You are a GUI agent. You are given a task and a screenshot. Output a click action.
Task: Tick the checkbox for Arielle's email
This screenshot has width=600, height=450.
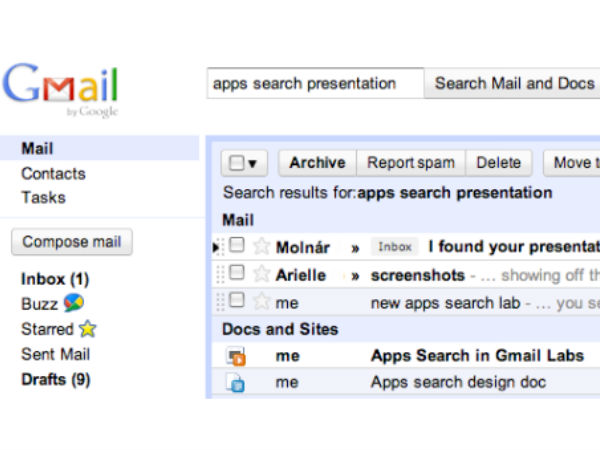coord(237,273)
